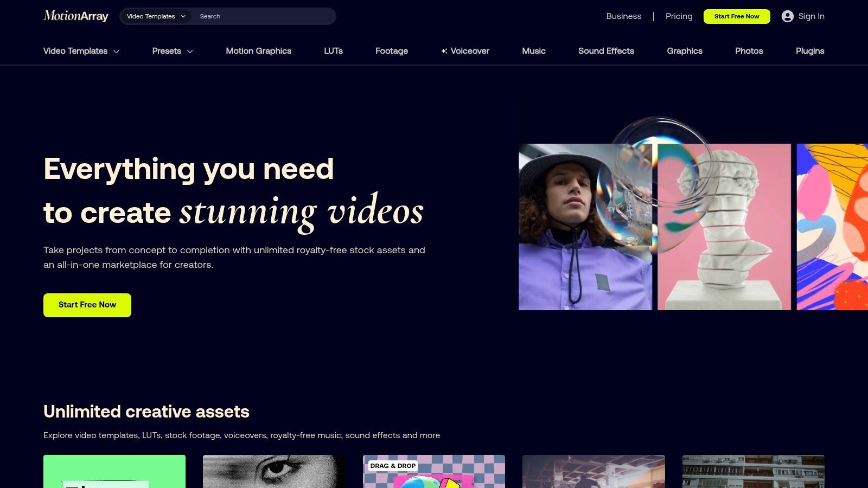
Task: Open the Music category
Action: pos(533,51)
